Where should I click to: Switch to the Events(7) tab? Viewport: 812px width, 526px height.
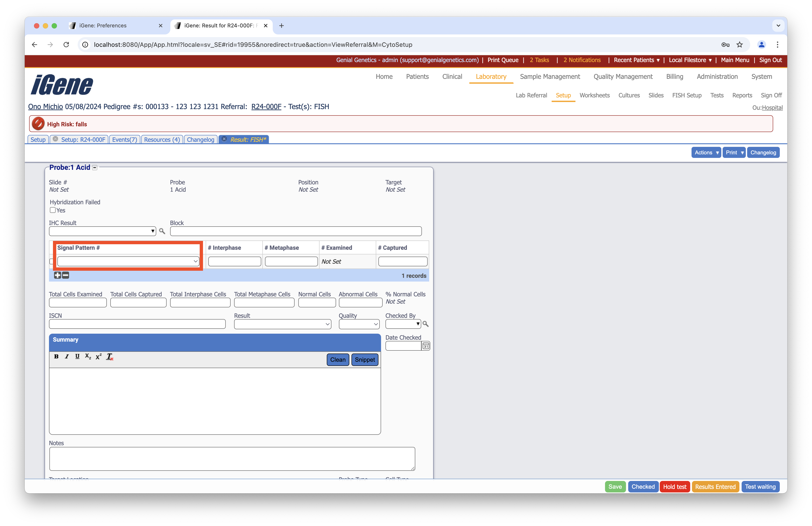[x=124, y=140]
